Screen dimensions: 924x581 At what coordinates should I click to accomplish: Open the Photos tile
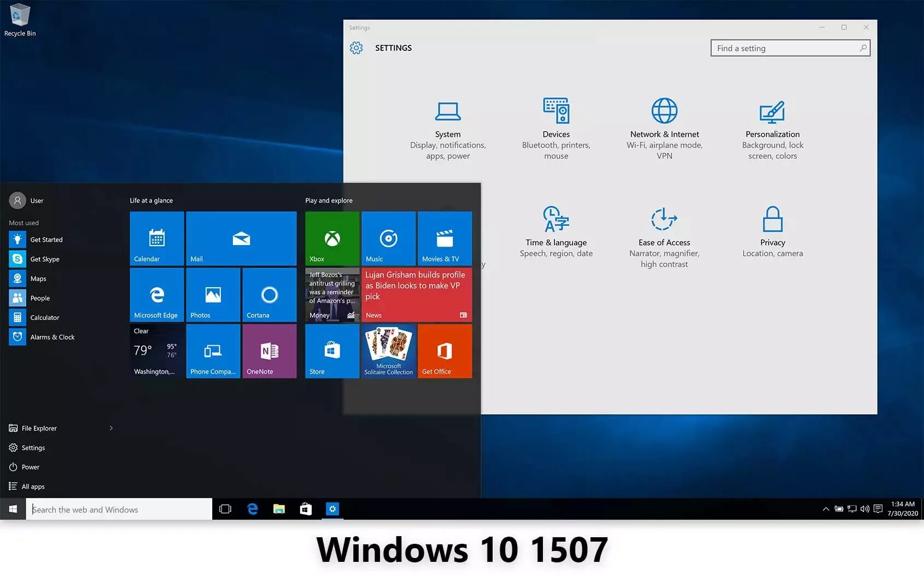pyautogui.click(x=213, y=295)
